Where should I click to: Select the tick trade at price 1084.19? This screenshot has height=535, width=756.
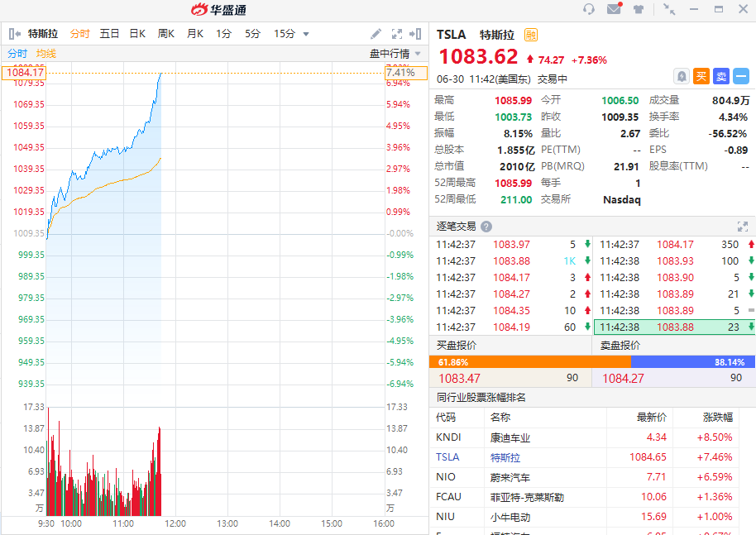click(510, 327)
